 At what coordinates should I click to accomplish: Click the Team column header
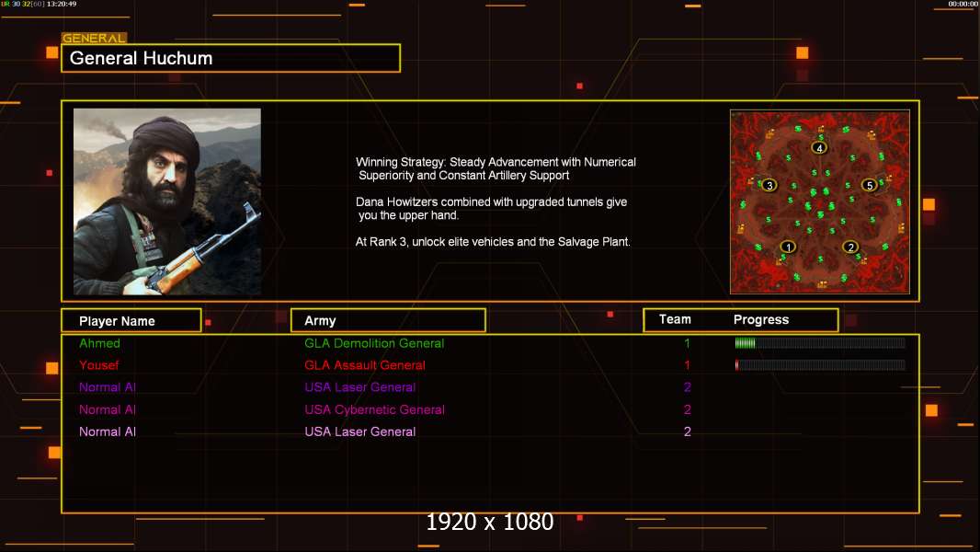pos(675,319)
